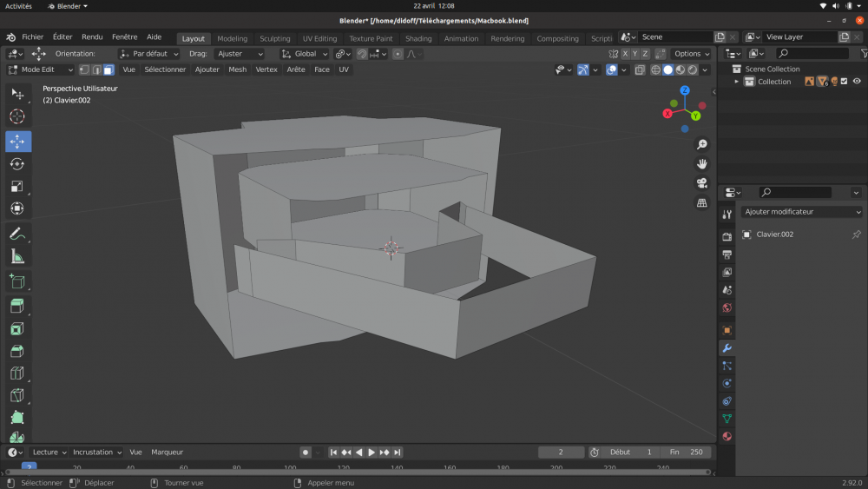
Task: Open the Sélectionner menu
Action: pos(165,69)
